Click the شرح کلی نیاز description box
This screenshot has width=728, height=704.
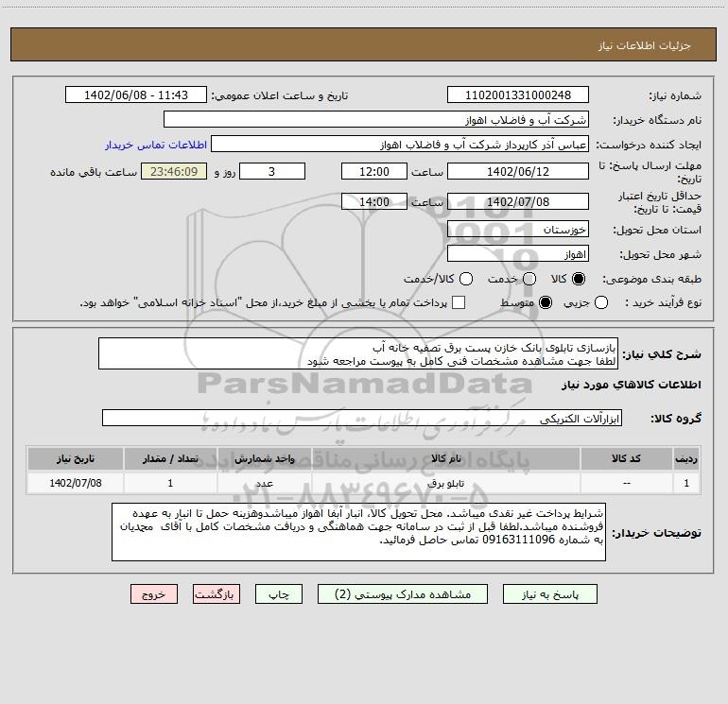click(x=358, y=353)
